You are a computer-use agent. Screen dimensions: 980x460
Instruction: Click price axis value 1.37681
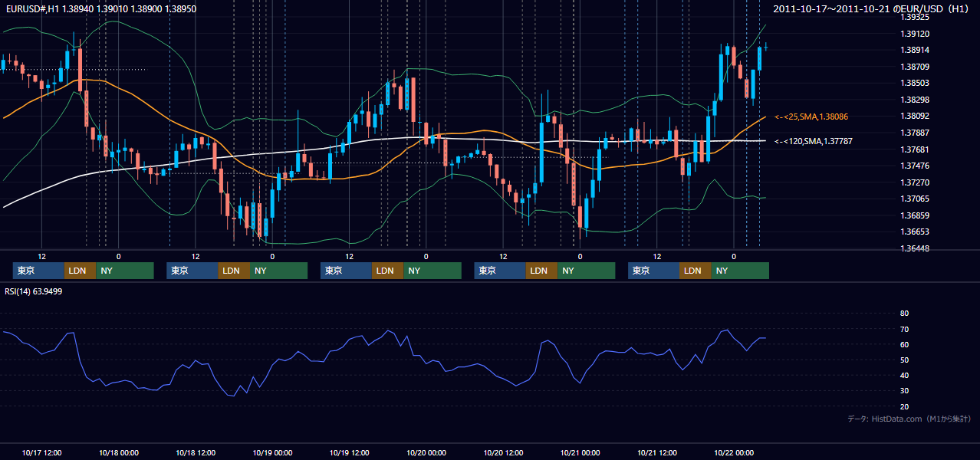coord(915,149)
